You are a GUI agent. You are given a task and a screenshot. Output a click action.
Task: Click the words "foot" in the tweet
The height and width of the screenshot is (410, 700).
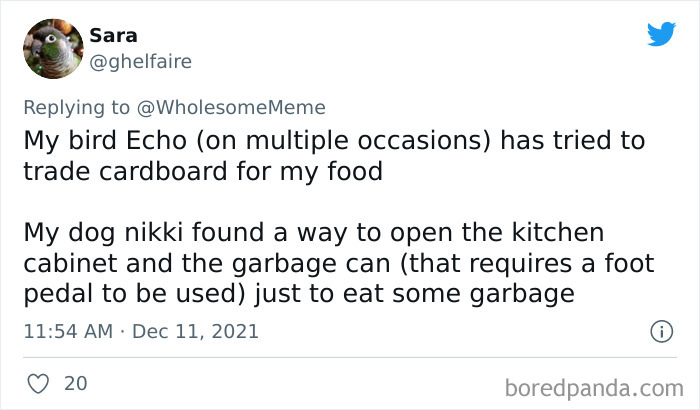point(632,264)
